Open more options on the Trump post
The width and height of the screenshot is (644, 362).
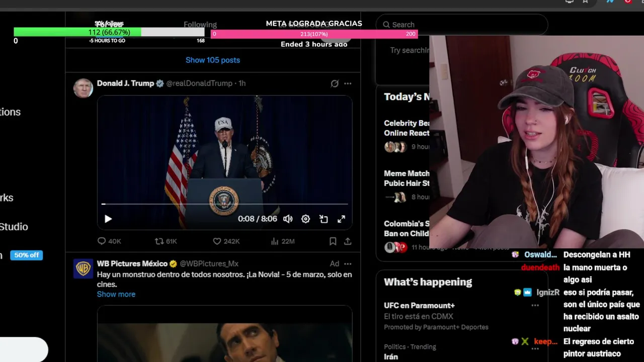pos(348,83)
